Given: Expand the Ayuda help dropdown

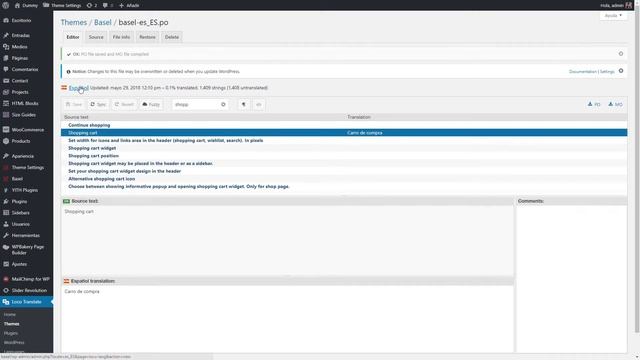Looking at the screenshot, I should (x=613, y=16).
